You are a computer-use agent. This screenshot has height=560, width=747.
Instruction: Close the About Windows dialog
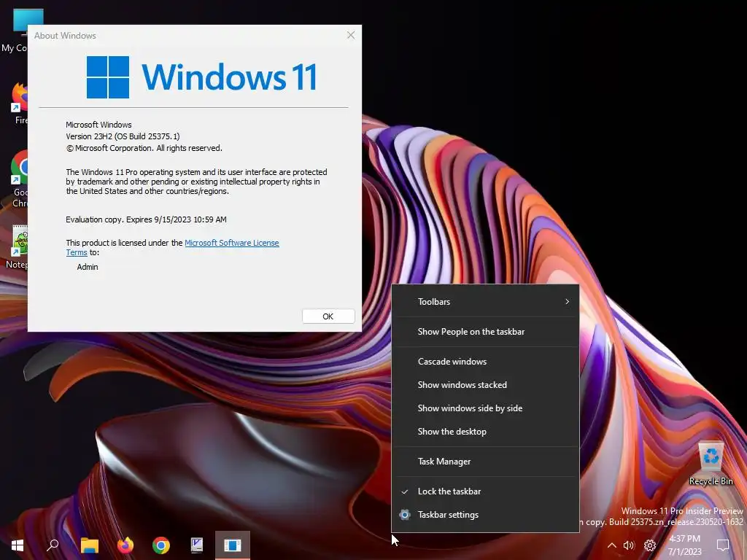351,35
